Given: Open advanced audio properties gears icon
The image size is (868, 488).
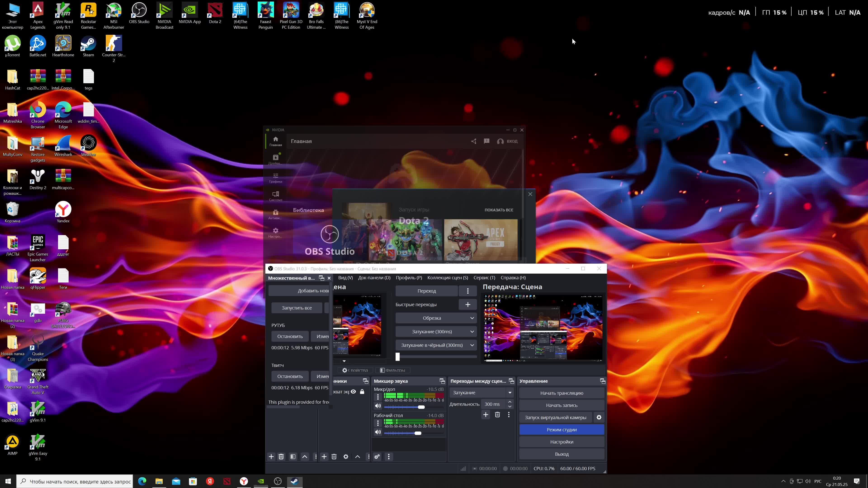Looking at the screenshot, I should [x=377, y=457].
